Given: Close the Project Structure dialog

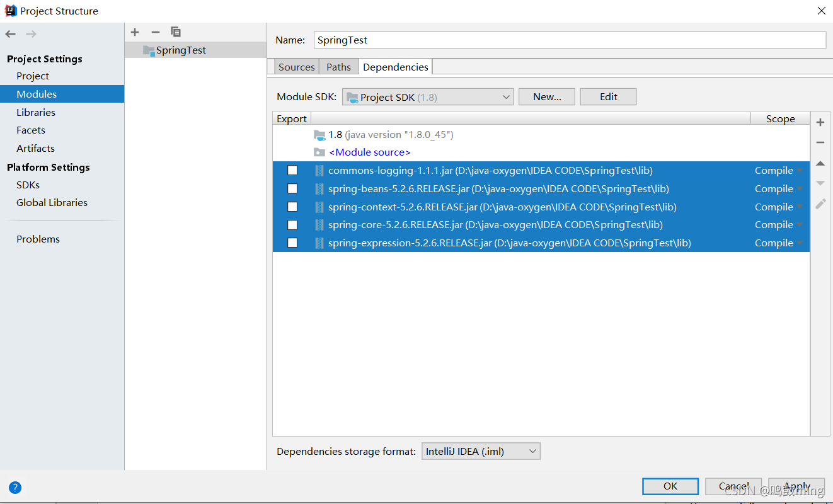Looking at the screenshot, I should click(x=821, y=11).
